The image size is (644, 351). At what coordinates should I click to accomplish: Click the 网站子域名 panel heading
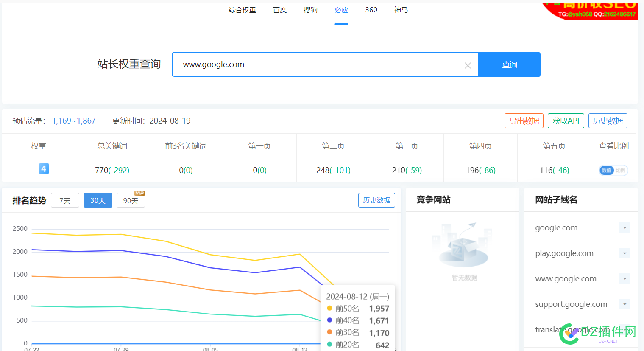click(x=556, y=199)
